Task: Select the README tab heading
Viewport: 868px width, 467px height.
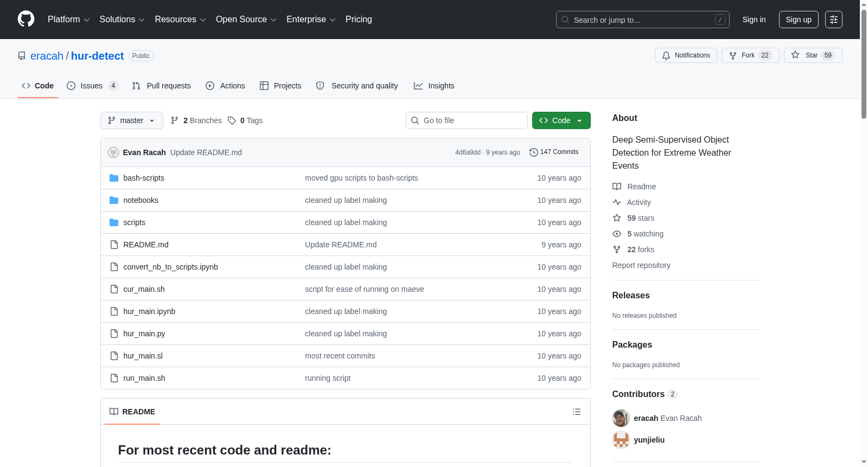Action: [x=132, y=412]
